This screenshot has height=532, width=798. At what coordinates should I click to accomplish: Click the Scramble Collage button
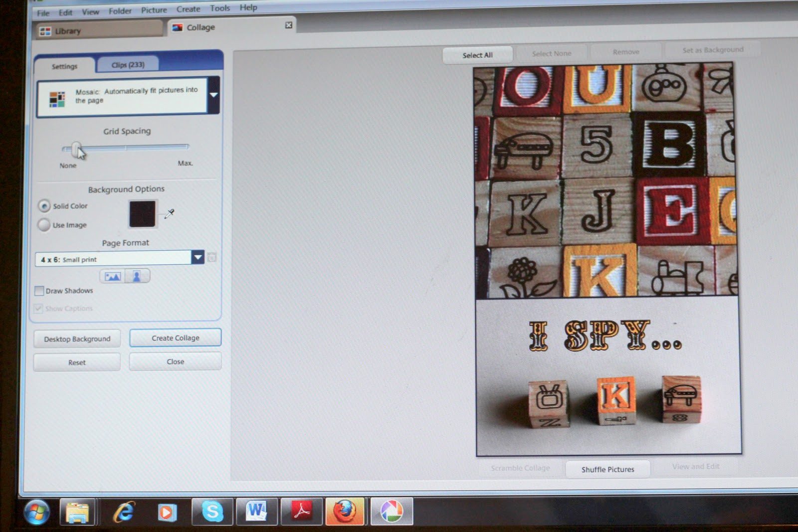[520, 468]
